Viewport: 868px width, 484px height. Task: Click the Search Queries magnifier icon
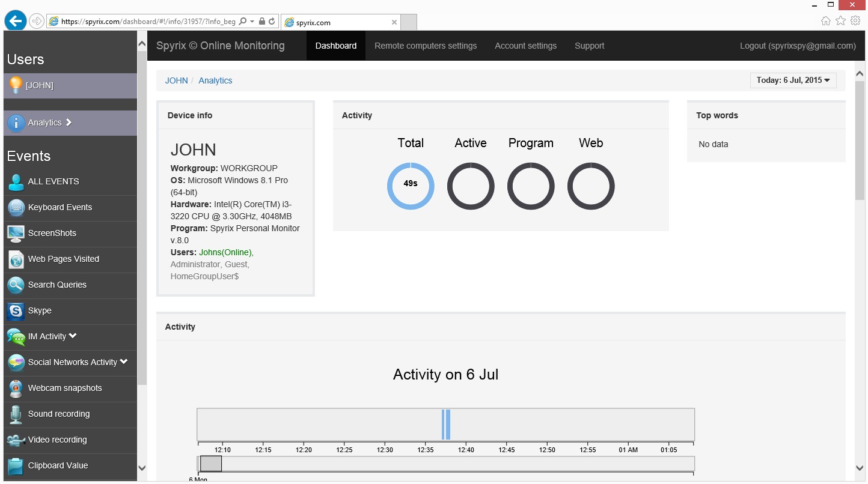point(16,285)
